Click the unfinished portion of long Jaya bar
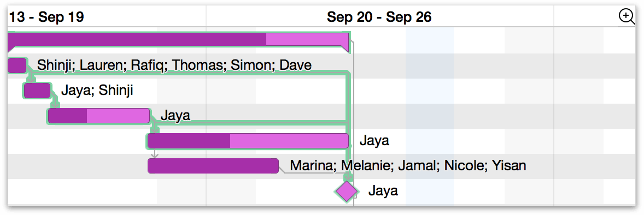This screenshot has width=644, height=215. [x=289, y=141]
